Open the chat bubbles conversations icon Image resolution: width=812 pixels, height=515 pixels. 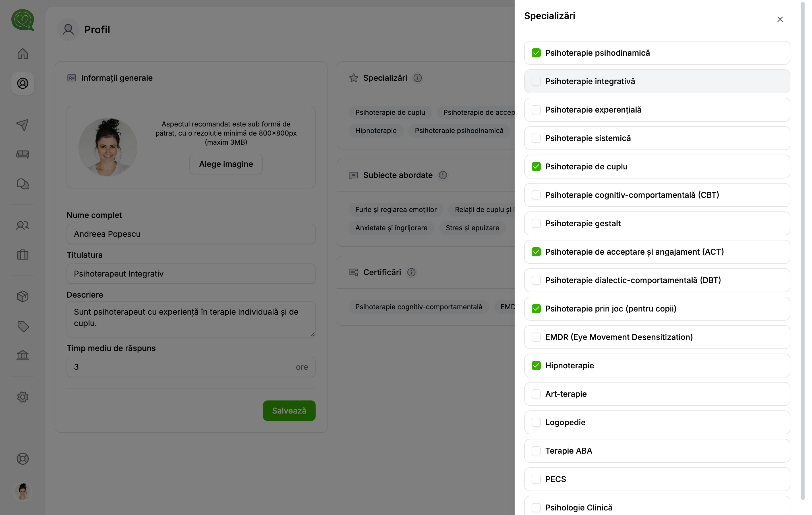(22, 184)
